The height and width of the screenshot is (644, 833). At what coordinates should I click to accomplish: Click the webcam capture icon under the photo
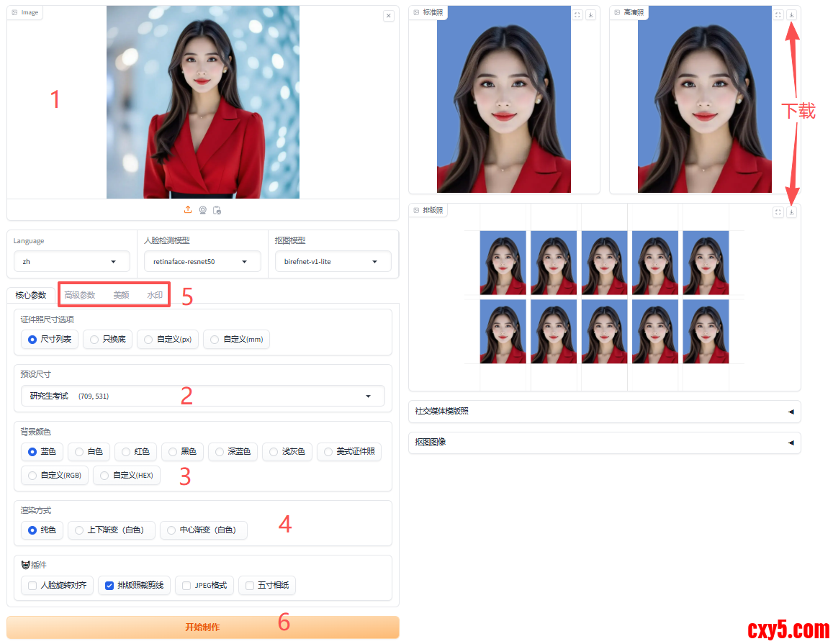click(203, 210)
